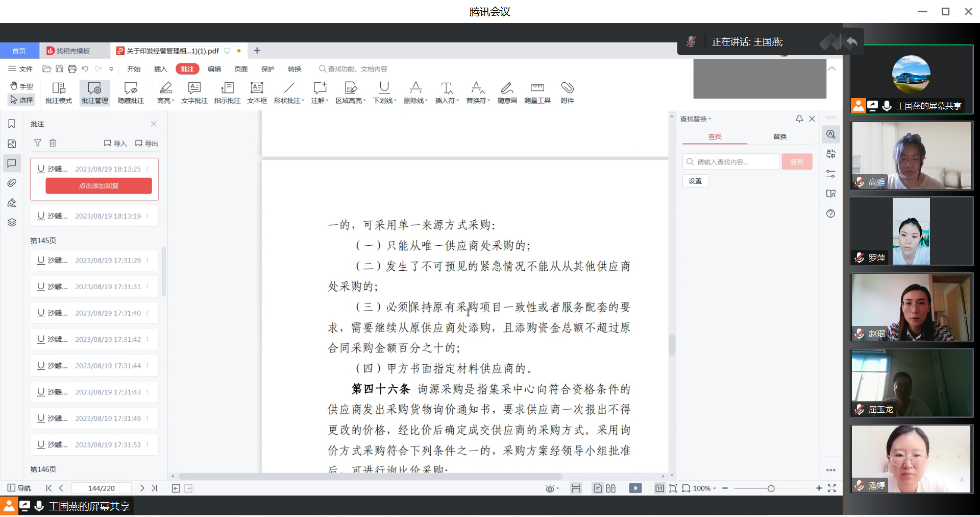
Task: Click the filter icon in 批注 panel
Action: tap(38, 143)
